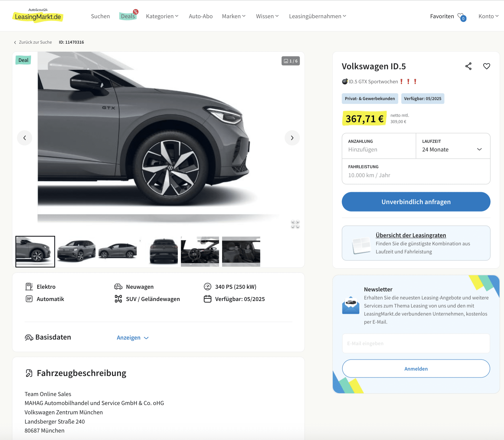The width and height of the screenshot is (504, 440).
Task: Select the sixth interior seats thumbnail
Action: (x=241, y=252)
